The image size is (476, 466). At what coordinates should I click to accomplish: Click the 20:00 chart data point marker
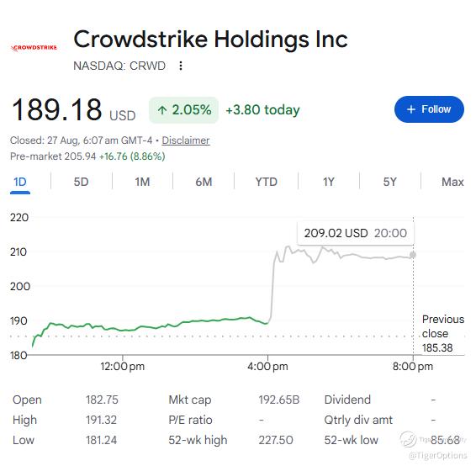pyautogui.click(x=413, y=255)
